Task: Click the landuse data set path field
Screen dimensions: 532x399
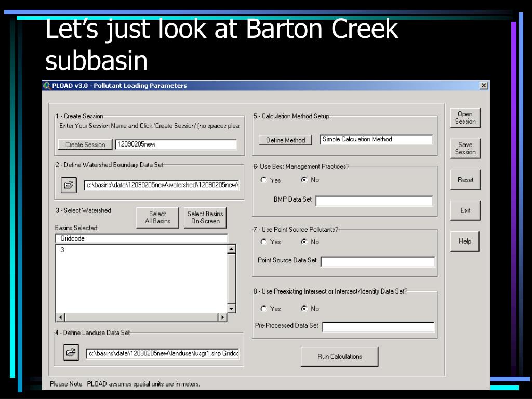Action: click(163, 353)
